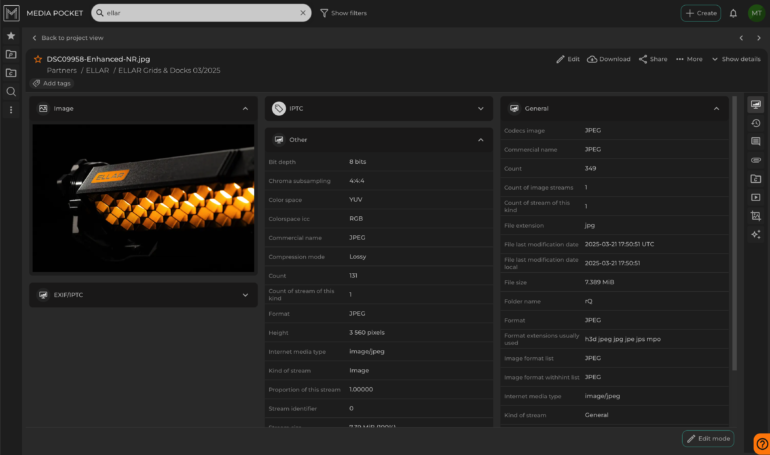Collapse the Image panel
This screenshot has height=455, width=770.
coord(245,108)
